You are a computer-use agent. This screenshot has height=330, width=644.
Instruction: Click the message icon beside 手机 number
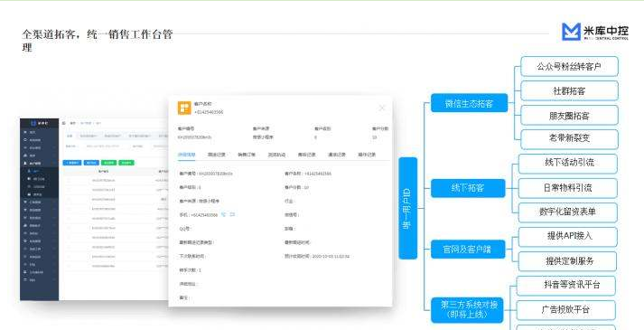coord(232,214)
